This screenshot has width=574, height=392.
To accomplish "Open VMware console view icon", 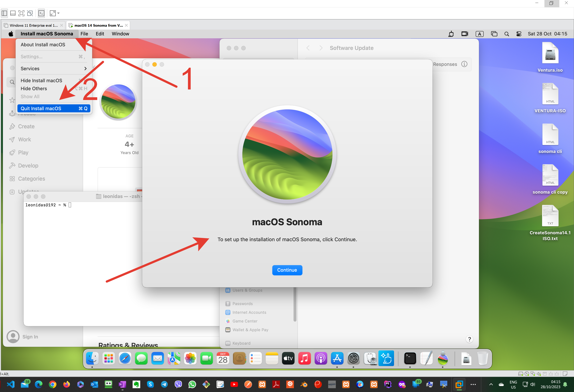I will pos(41,13).
